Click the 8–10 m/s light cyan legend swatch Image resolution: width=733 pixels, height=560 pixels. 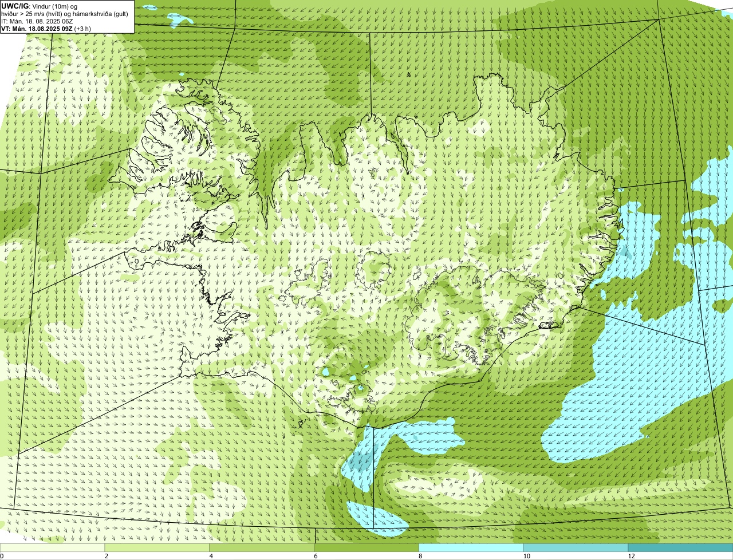point(472,547)
